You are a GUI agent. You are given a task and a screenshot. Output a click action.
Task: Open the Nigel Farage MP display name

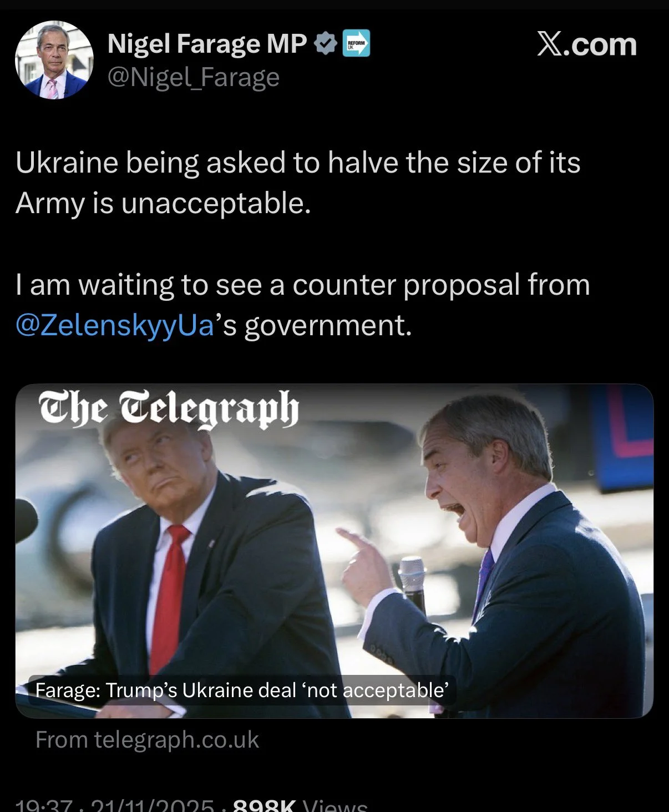[x=207, y=44]
